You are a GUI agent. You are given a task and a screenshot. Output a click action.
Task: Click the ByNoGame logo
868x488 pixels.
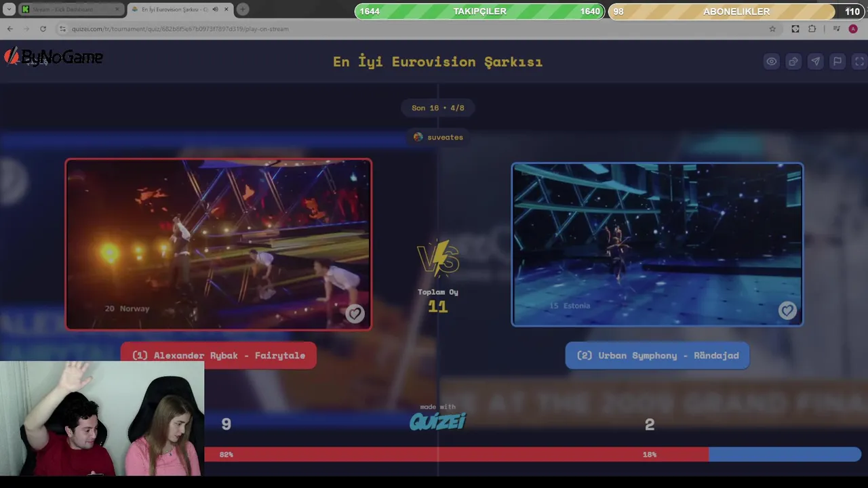point(54,57)
